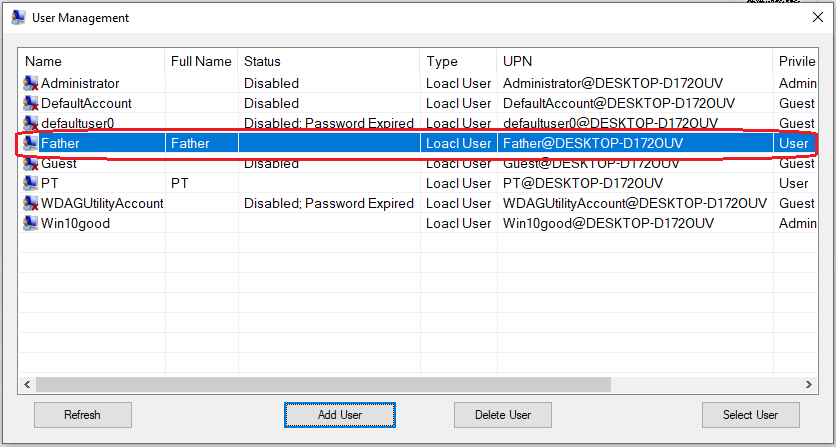This screenshot has height=447, width=836.
Task: Click the PT user icon
Action: click(30, 184)
